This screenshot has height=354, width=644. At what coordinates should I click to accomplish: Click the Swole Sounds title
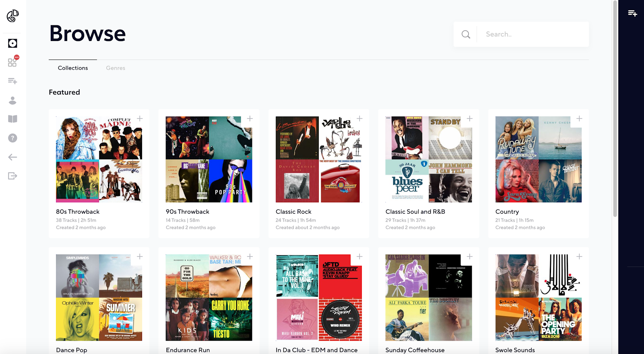[515, 350]
